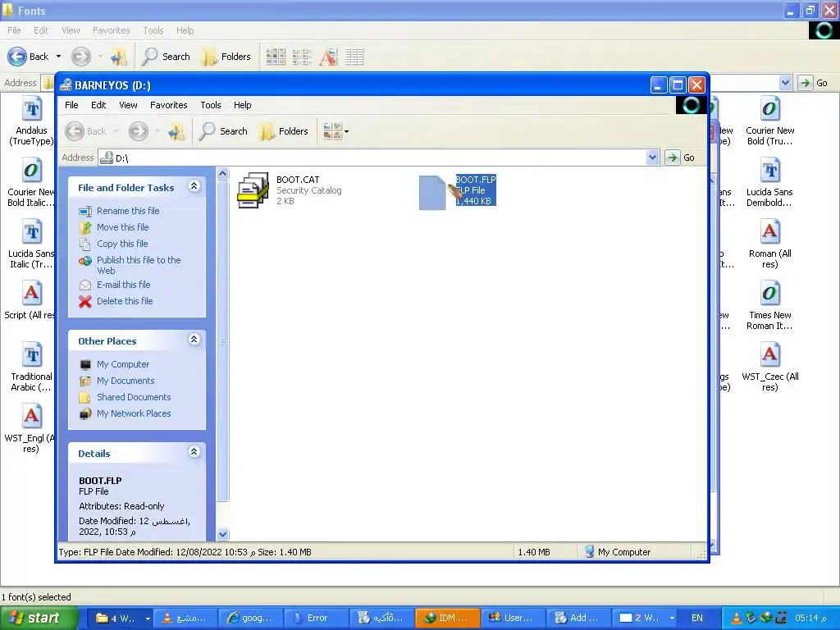Click E-mail this file

point(123,285)
